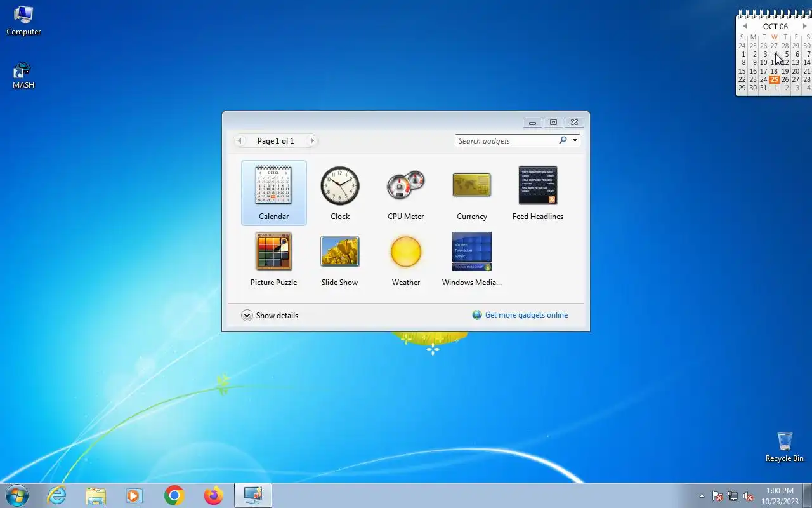Image resolution: width=812 pixels, height=508 pixels.
Task: Select date 13 on calendar gadget
Action: [796, 63]
